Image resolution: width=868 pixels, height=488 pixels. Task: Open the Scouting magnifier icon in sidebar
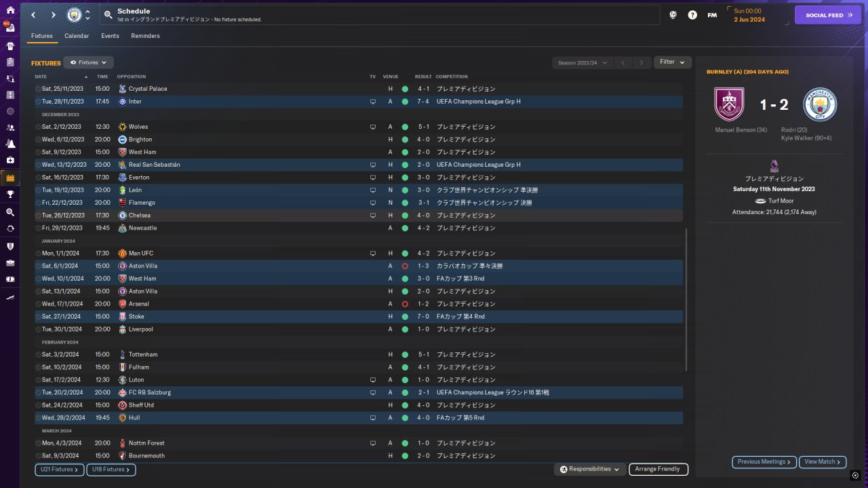[9, 212]
